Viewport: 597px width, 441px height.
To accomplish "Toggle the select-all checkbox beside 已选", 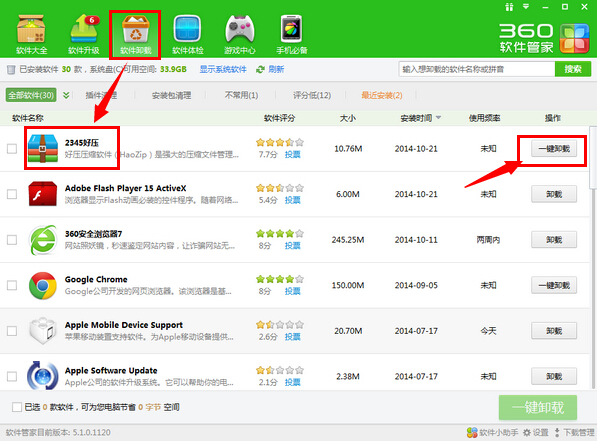I will 17,407.
